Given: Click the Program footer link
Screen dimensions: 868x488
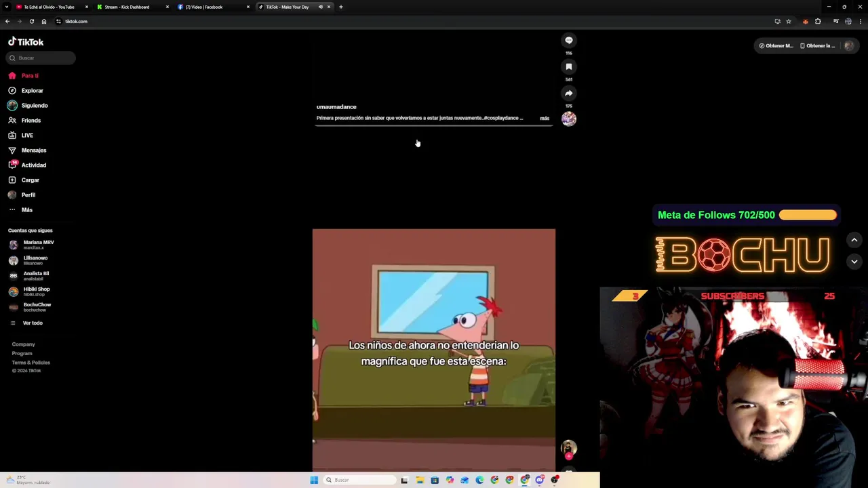Looking at the screenshot, I should [22, 353].
